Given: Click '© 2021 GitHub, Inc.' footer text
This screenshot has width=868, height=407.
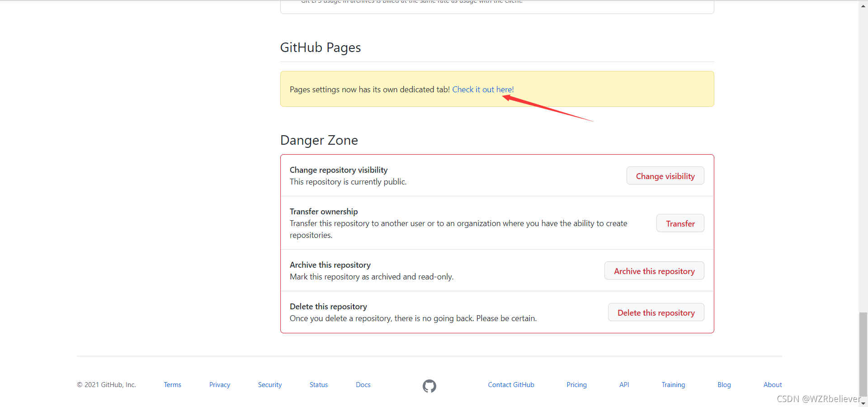Looking at the screenshot, I should [x=106, y=385].
